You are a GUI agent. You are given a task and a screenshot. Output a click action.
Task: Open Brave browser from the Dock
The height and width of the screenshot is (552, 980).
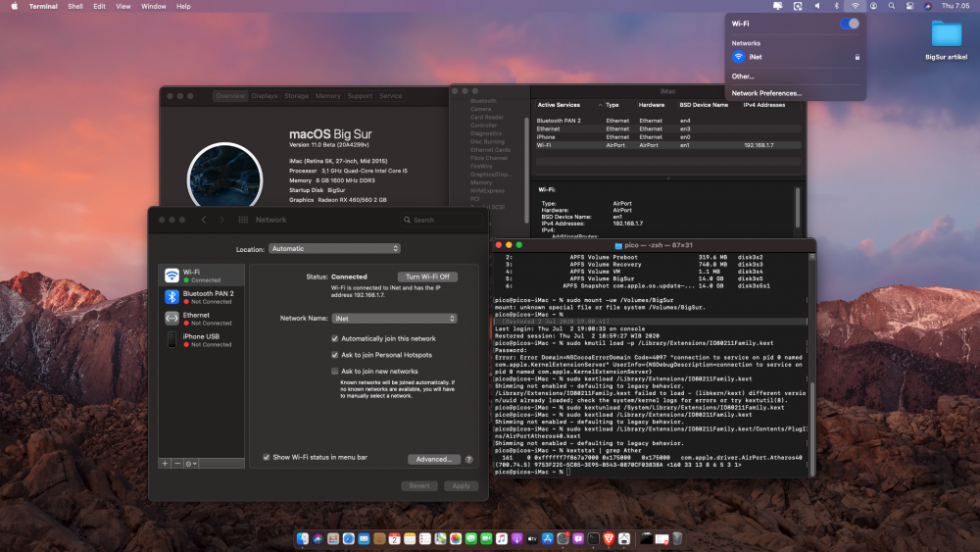point(609,538)
